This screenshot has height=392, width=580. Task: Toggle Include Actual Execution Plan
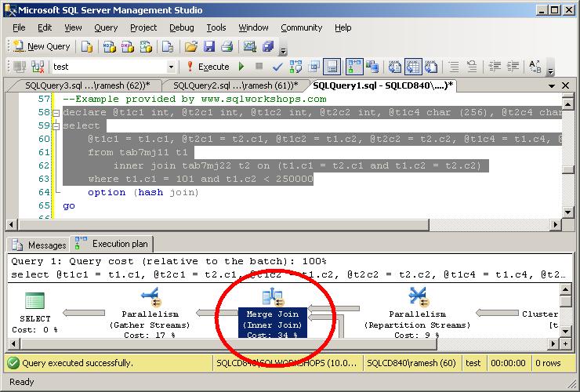[x=354, y=67]
